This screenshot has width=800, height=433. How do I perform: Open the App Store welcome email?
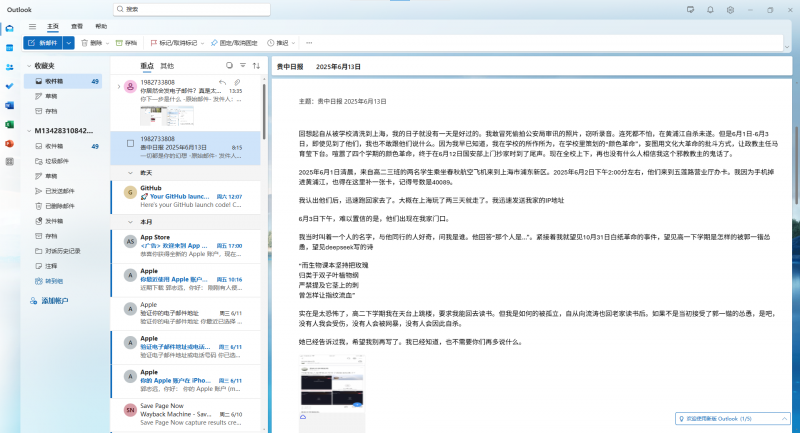tap(186, 246)
